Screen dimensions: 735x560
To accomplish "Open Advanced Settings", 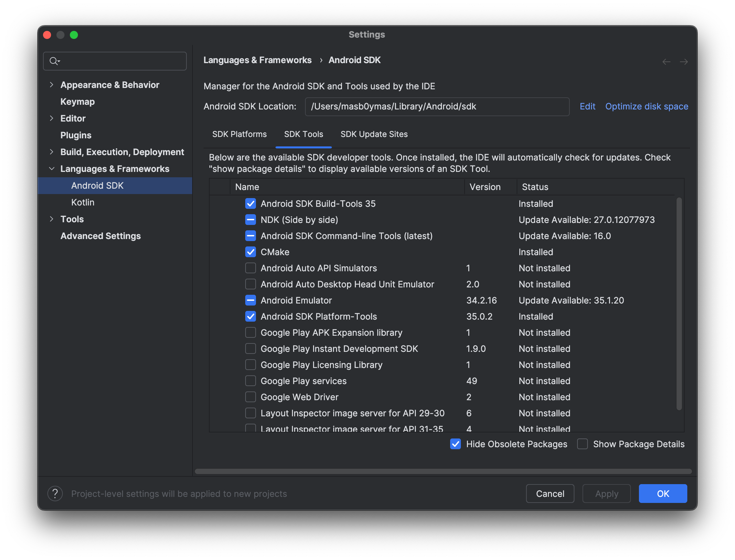I will pyautogui.click(x=101, y=236).
